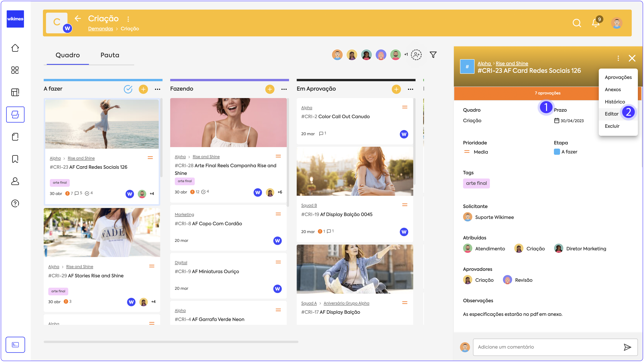Click the add member icon
This screenshot has height=362, width=644.
[x=416, y=55]
